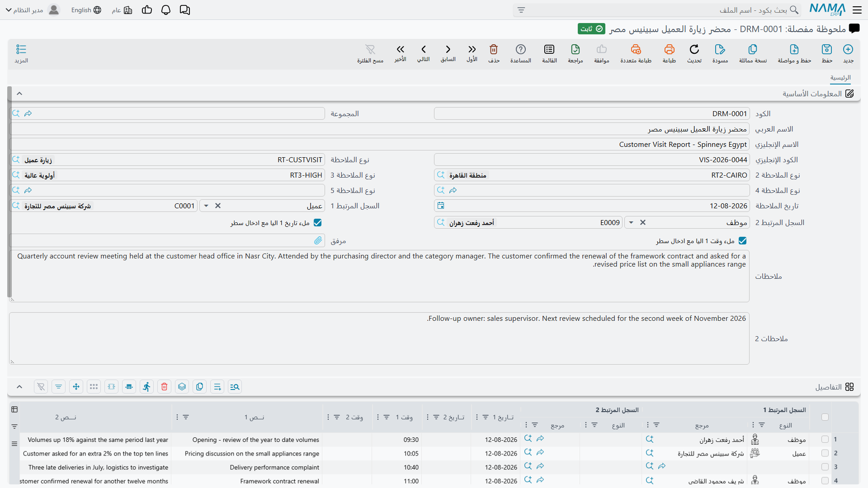Clear موظف value in السجل المرتبط 2
868x488 pixels.
643,222
